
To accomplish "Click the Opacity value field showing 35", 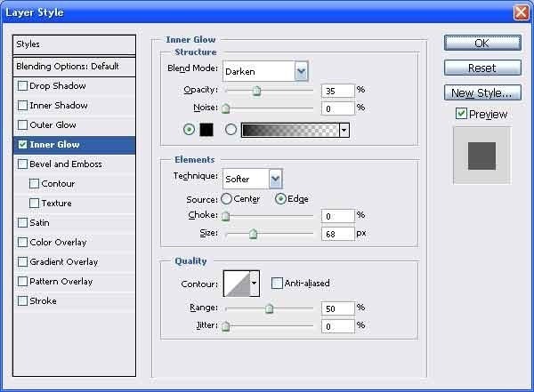I will (338, 91).
